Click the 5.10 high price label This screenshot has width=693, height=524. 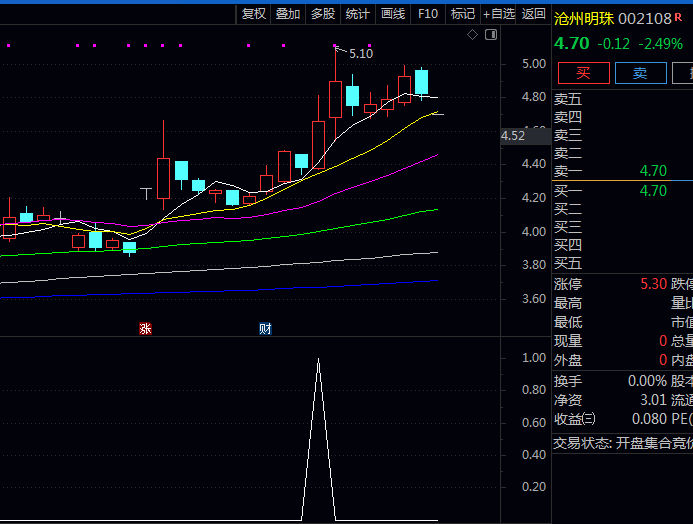point(361,54)
